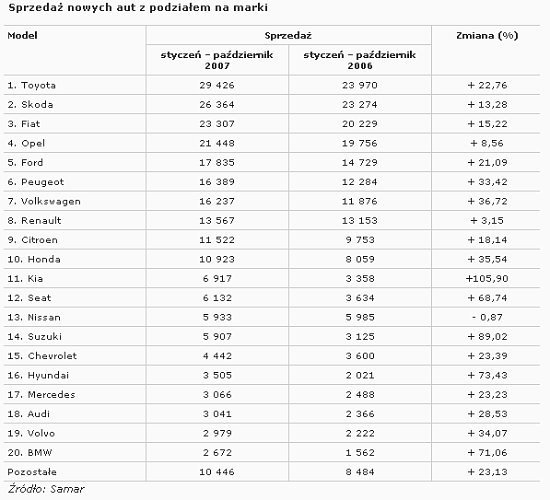Select the Opel row label
The width and height of the screenshot is (550, 500).
[x=26, y=144]
